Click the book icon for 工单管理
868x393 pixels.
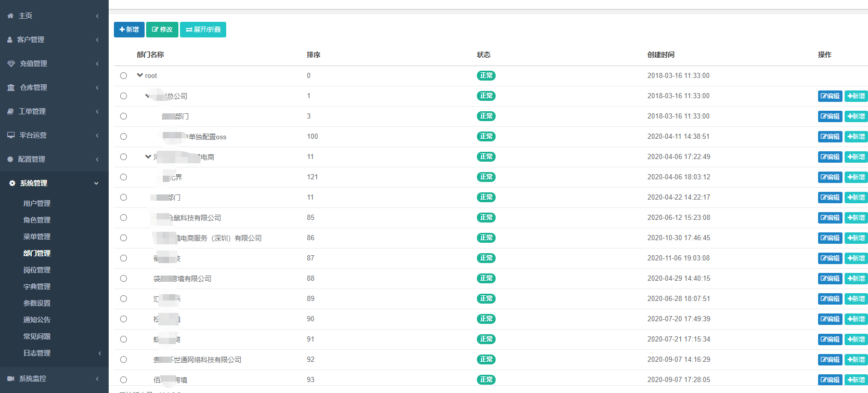(10, 111)
